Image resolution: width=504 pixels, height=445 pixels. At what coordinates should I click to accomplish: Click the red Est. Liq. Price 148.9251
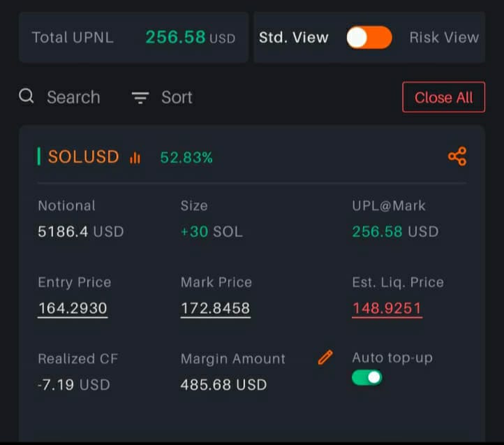point(387,308)
